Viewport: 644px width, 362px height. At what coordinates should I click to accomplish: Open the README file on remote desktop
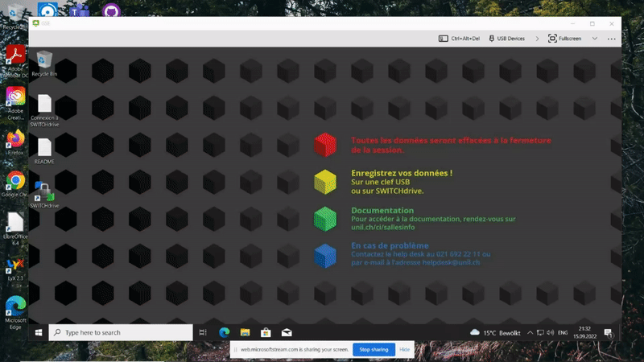pyautogui.click(x=44, y=148)
